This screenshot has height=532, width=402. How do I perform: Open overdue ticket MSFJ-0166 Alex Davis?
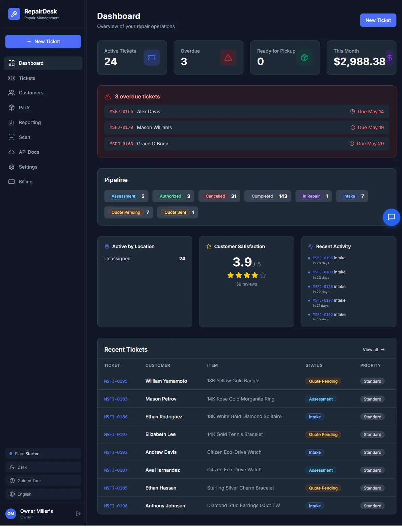pos(247,112)
